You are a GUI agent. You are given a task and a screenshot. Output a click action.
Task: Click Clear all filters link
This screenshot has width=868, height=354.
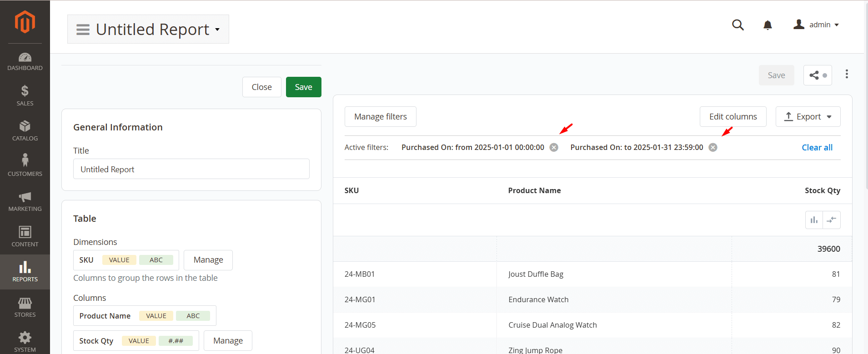(817, 148)
